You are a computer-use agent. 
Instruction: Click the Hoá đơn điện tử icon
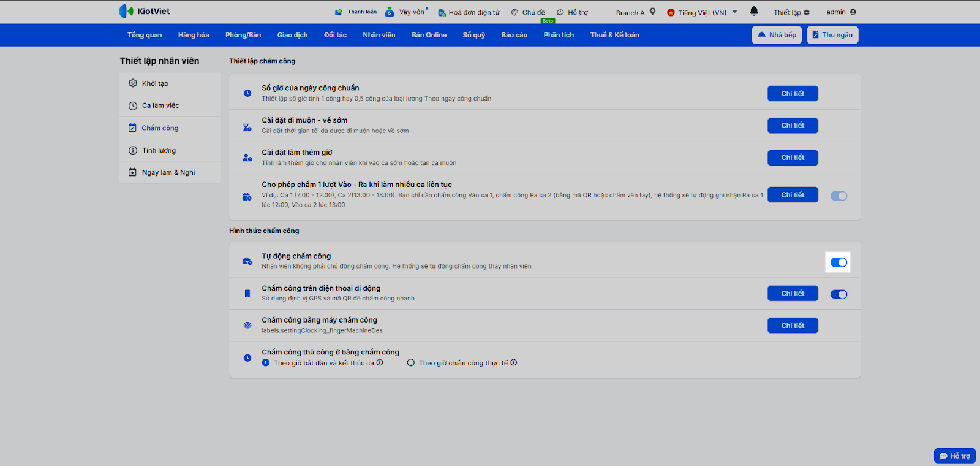442,12
